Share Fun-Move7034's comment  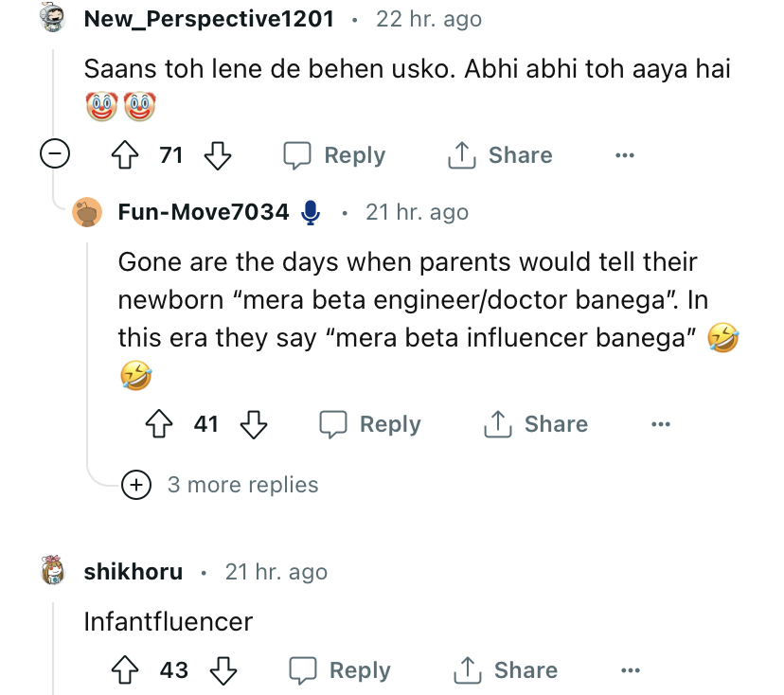pyautogui.click(x=536, y=424)
